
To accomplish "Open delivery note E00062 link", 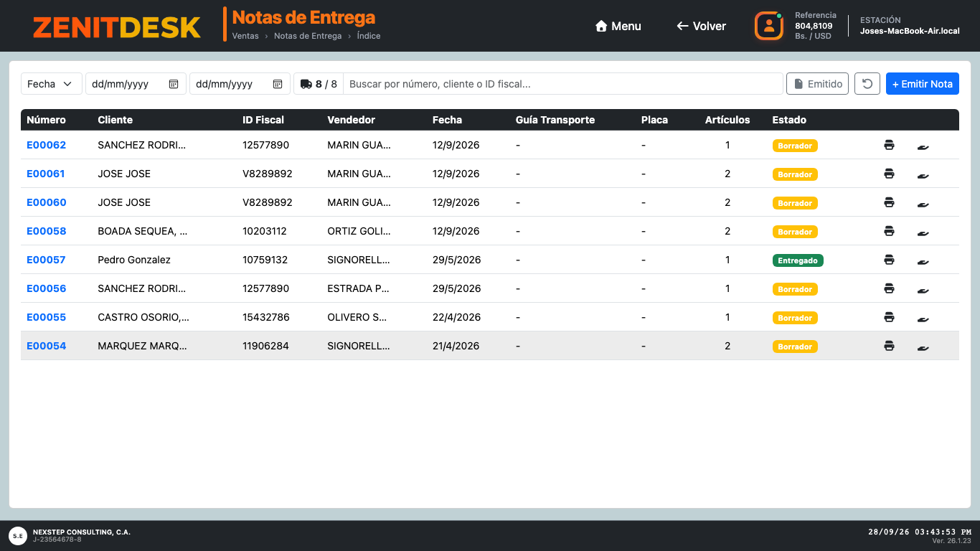I will 47,145.
